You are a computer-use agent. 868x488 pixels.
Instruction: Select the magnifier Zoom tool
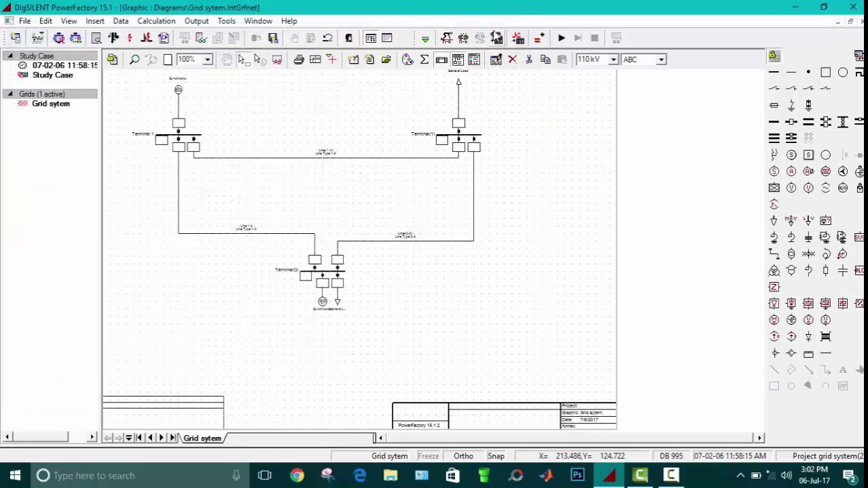[x=134, y=60]
